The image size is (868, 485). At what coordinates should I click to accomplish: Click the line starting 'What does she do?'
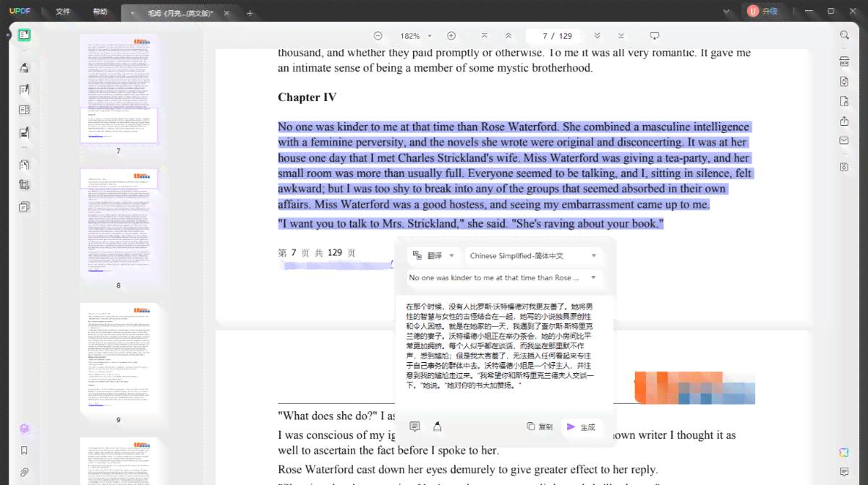click(x=336, y=416)
